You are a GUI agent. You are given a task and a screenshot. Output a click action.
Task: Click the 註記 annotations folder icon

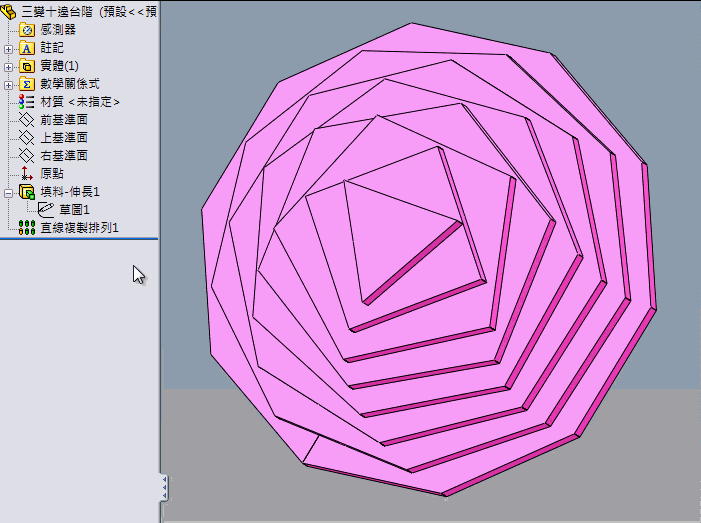tap(27, 48)
